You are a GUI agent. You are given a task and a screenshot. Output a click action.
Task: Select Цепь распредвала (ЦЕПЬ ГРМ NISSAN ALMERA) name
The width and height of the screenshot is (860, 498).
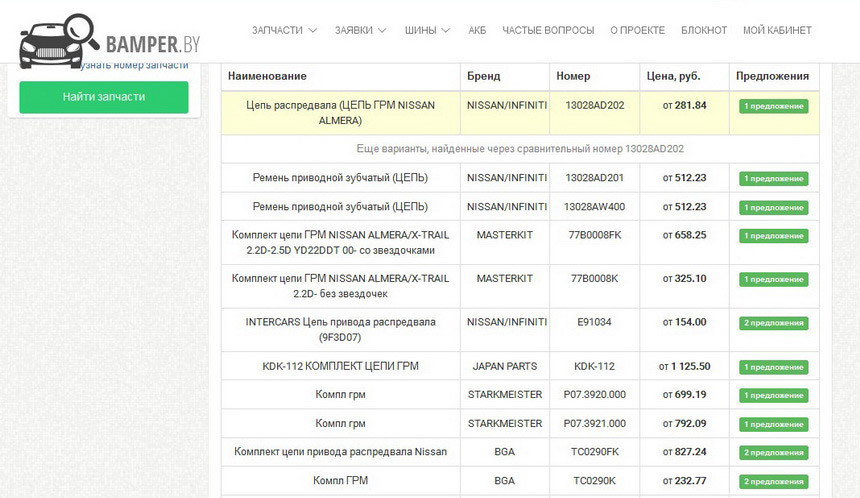pos(340,113)
